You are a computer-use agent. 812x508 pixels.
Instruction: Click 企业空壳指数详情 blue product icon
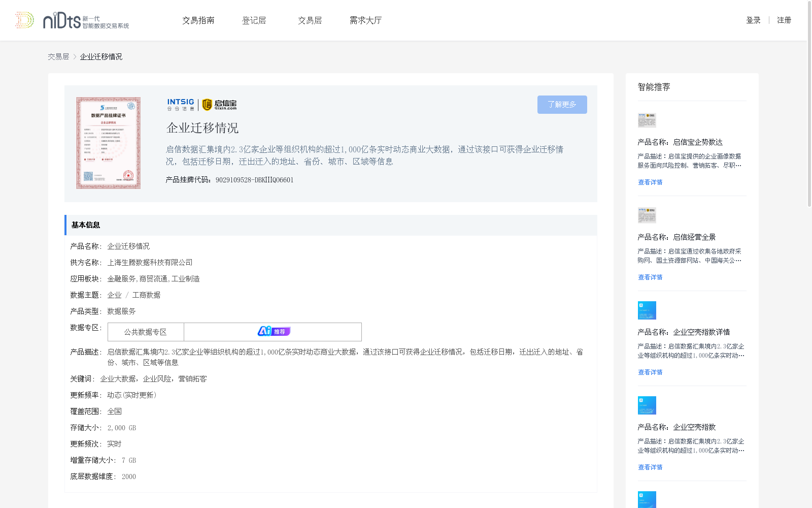[x=647, y=310]
